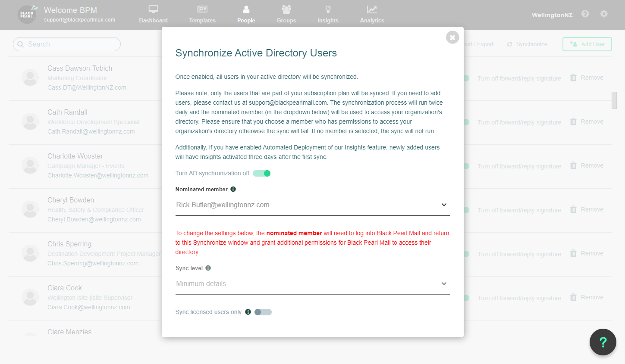Toggle Cath Randall's forward/reply signature status
This screenshot has height=364, width=625.
coord(466,121)
